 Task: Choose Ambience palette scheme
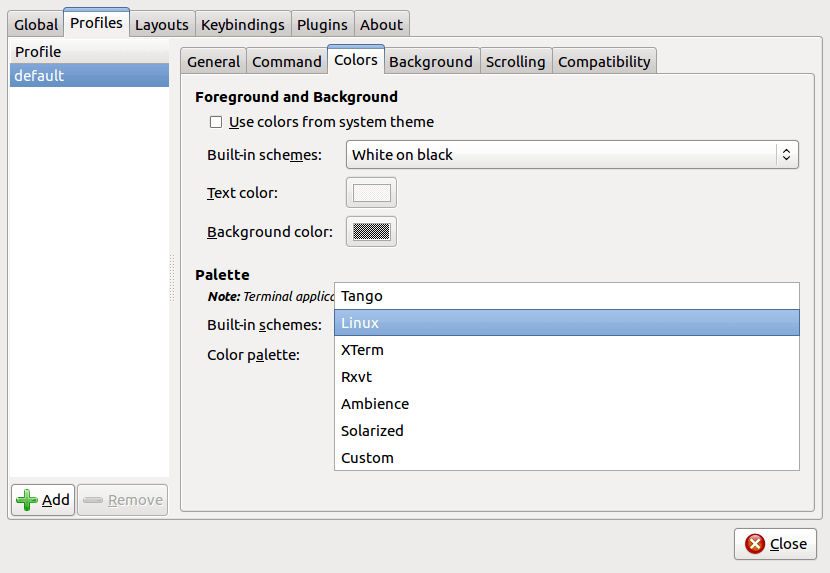click(567, 404)
